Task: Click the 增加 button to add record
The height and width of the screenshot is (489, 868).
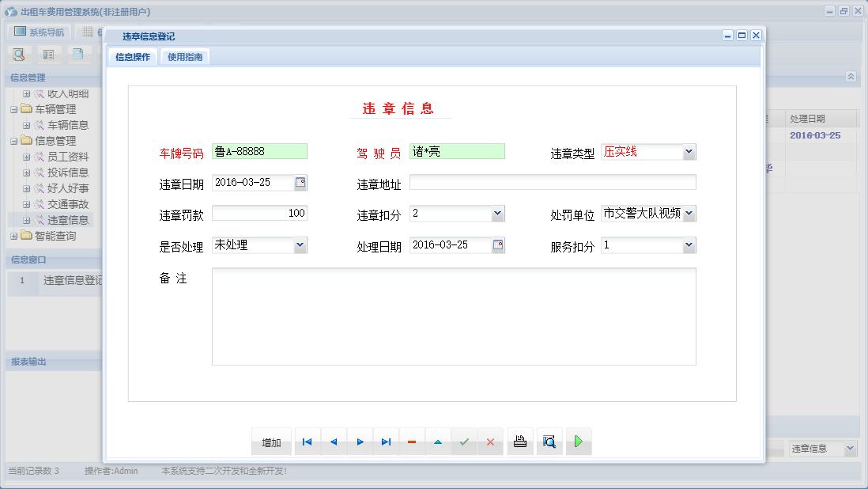Action: [270, 442]
